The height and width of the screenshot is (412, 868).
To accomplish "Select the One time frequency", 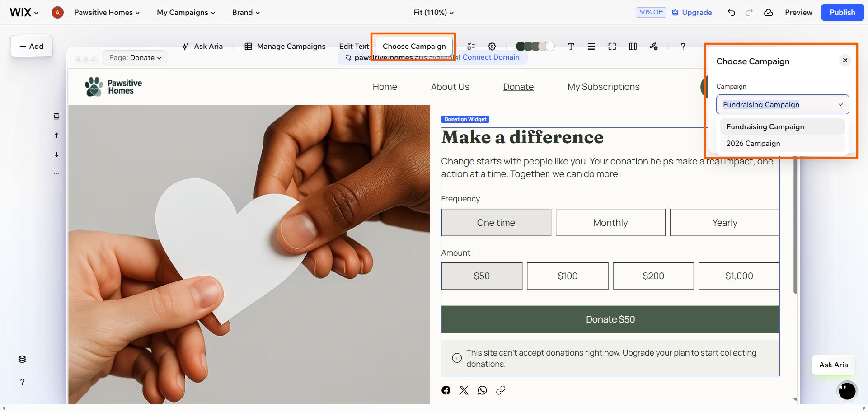I will coord(496,222).
